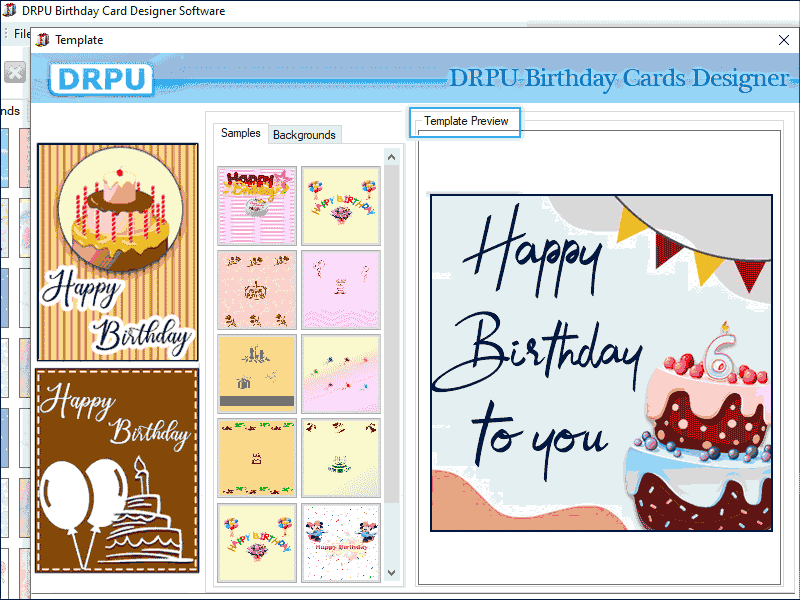Select the Samples tab

241,132
